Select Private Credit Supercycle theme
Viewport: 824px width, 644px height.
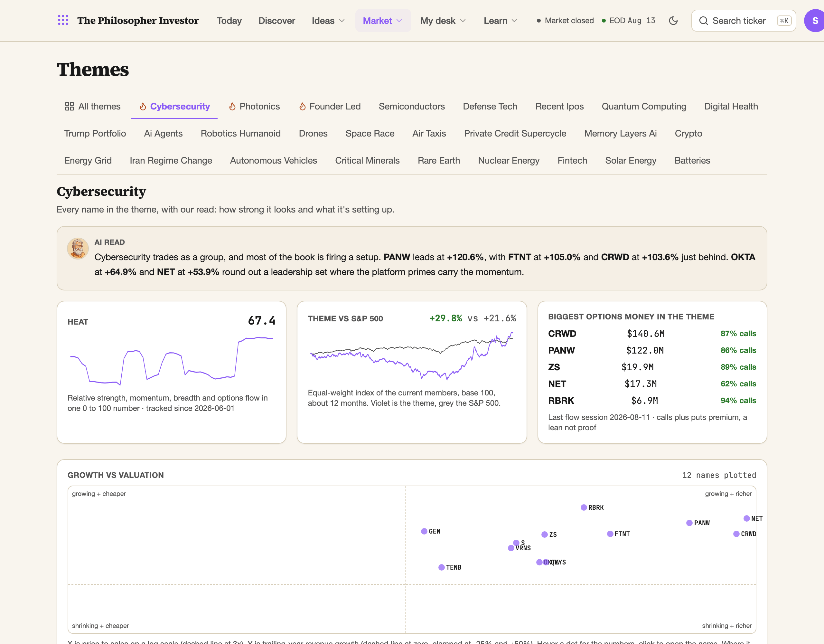515,133
